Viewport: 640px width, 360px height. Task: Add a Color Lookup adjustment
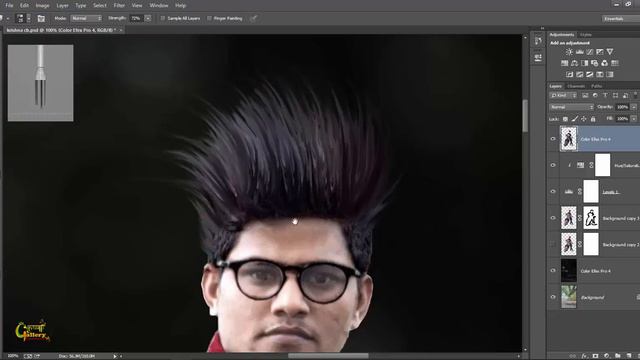click(x=615, y=63)
